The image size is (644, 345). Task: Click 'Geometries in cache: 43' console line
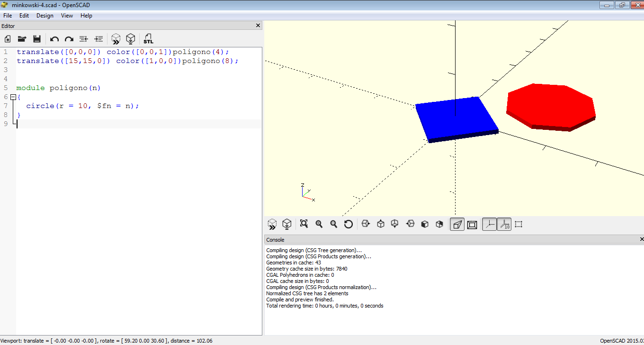294,263
